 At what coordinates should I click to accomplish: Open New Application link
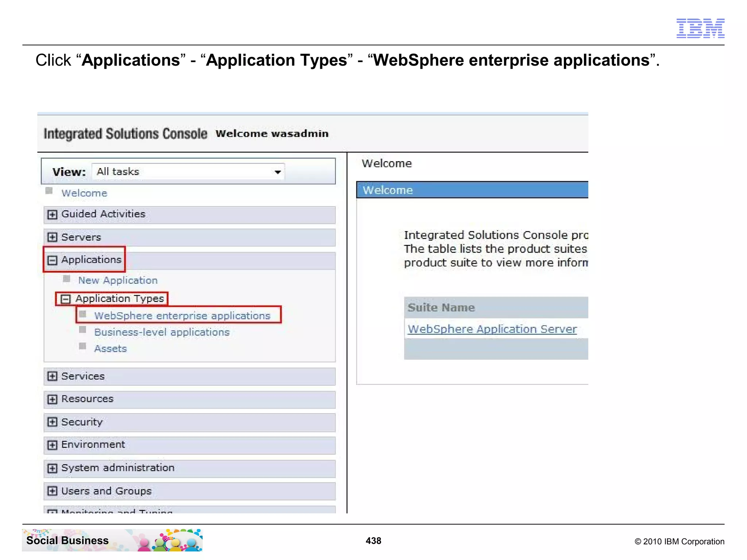point(118,280)
